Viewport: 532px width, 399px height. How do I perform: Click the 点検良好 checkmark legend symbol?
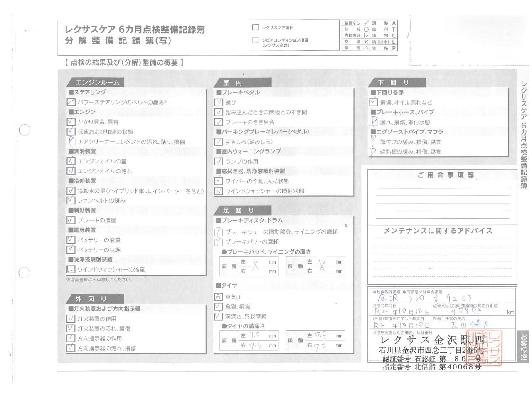click(x=366, y=36)
